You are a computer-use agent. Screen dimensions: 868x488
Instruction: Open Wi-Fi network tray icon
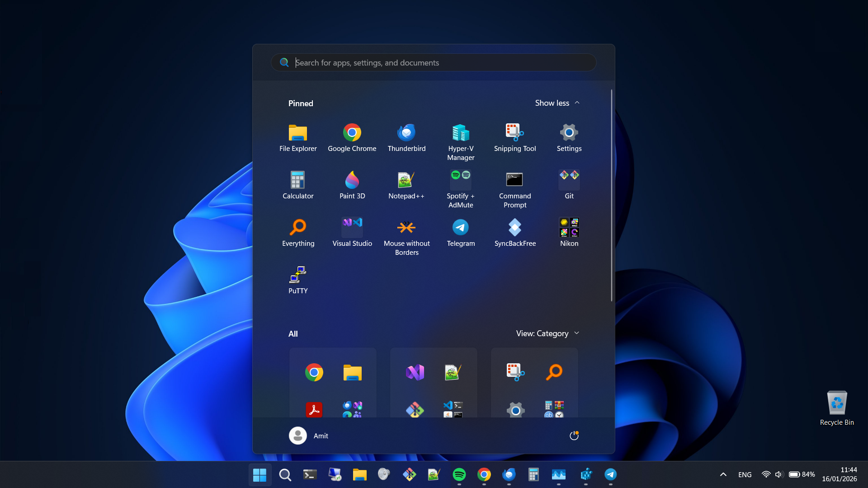point(766,474)
